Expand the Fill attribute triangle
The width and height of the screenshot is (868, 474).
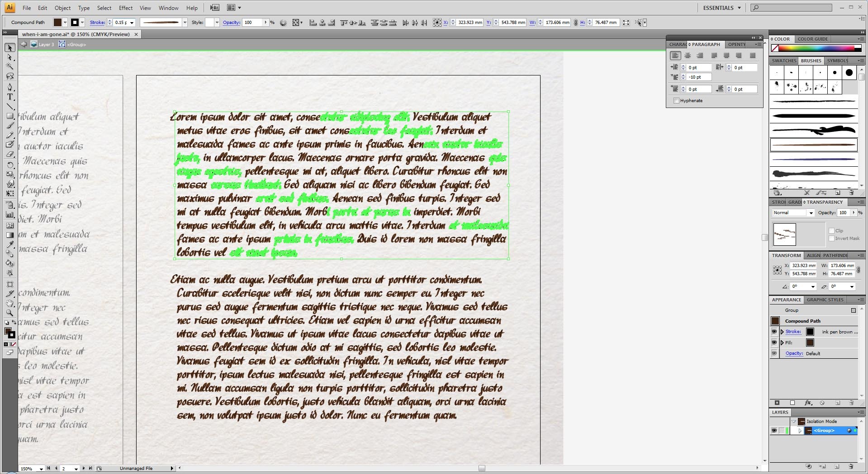(x=782, y=343)
